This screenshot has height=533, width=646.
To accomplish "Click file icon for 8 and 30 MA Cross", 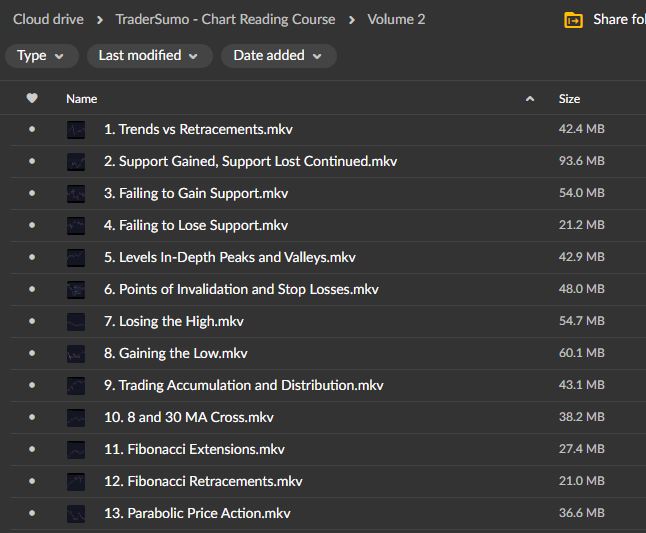I will pos(76,417).
